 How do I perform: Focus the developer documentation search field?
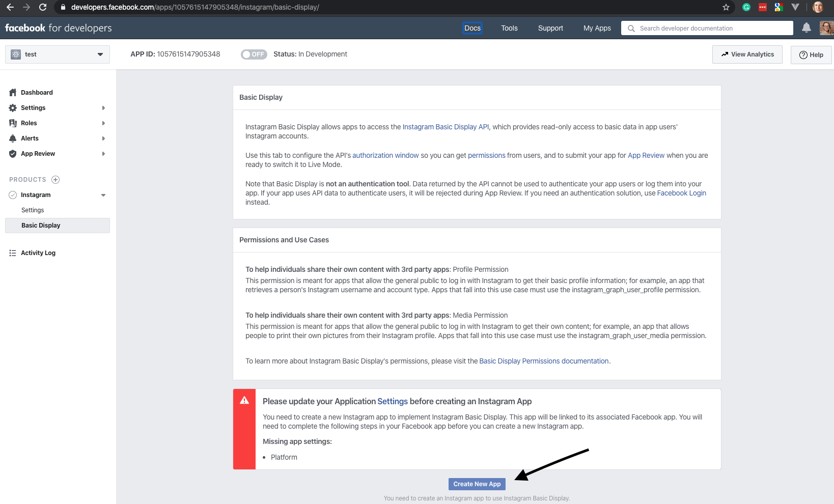(x=707, y=29)
